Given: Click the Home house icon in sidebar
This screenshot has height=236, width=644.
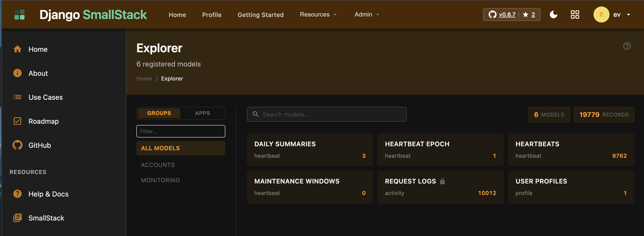Looking at the screenshot, I should click(17, 49).
